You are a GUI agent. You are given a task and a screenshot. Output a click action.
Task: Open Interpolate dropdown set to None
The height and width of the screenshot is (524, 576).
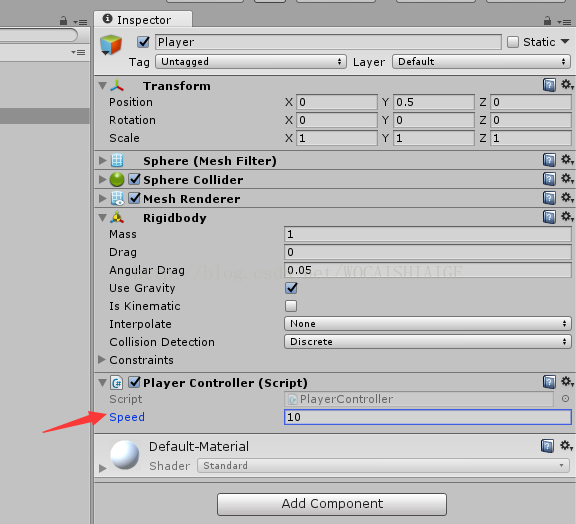428,324
